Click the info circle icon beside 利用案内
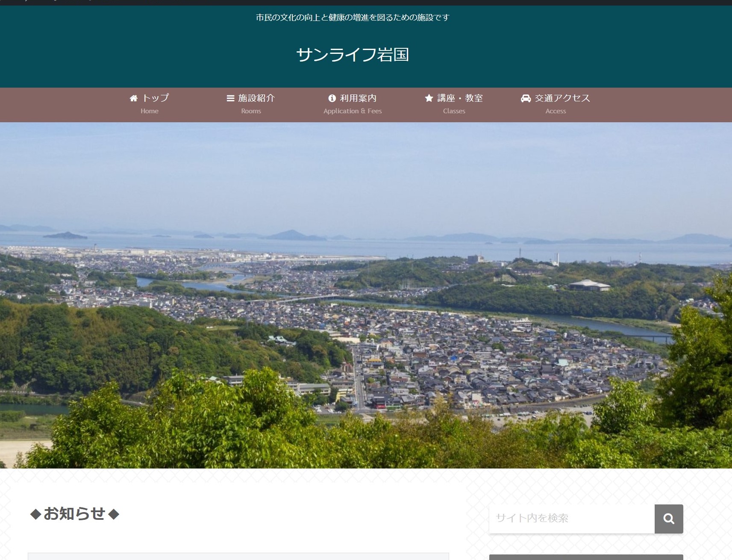Image resolution: width=732 pixels, height=560 pixels. 332,98
